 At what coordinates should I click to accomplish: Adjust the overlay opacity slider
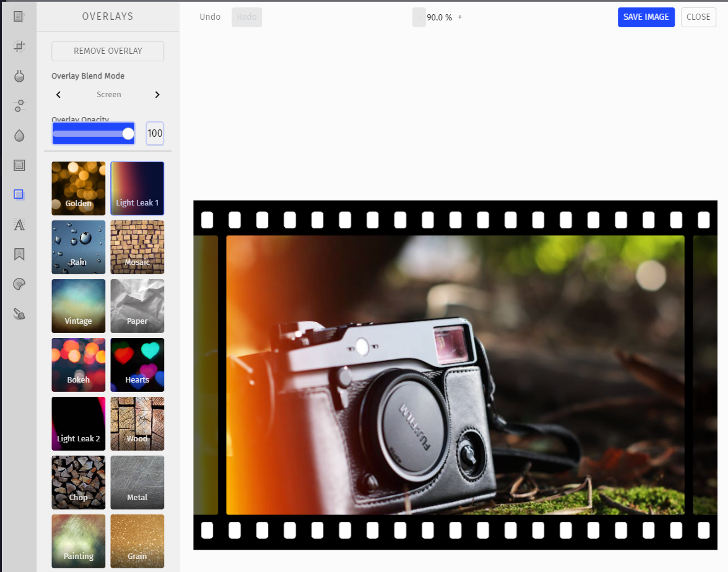[x=93, y=134]
